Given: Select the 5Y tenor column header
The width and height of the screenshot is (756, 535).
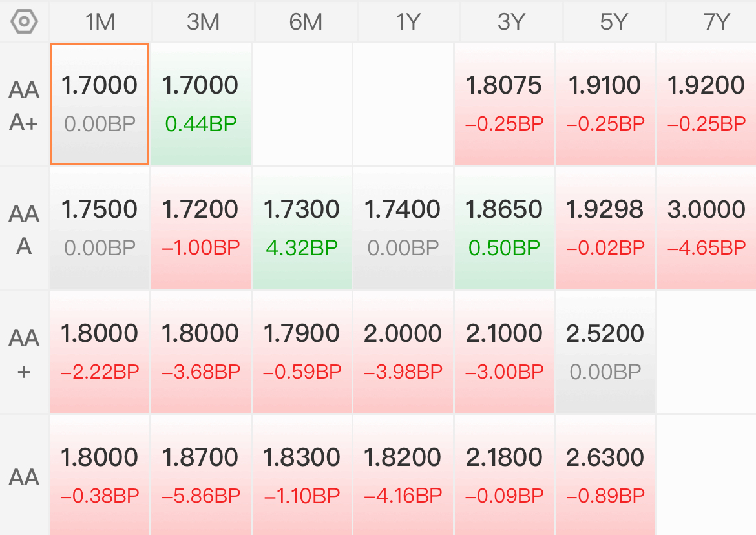Looking at the screenshot, I should pos(613,22).
